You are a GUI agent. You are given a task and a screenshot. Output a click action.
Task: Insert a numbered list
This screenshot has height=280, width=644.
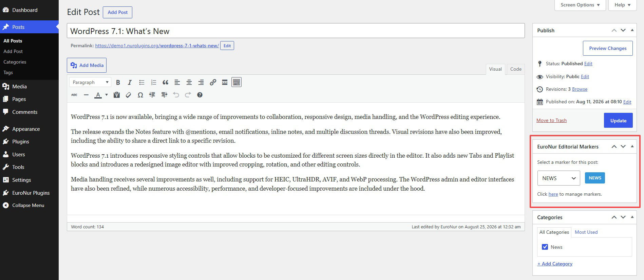click(153, 82)
